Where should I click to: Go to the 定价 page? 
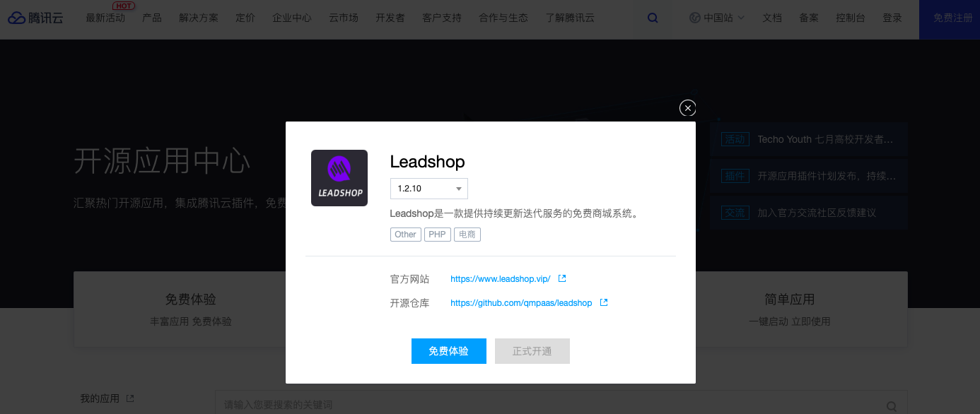click(x=245, y=18)
